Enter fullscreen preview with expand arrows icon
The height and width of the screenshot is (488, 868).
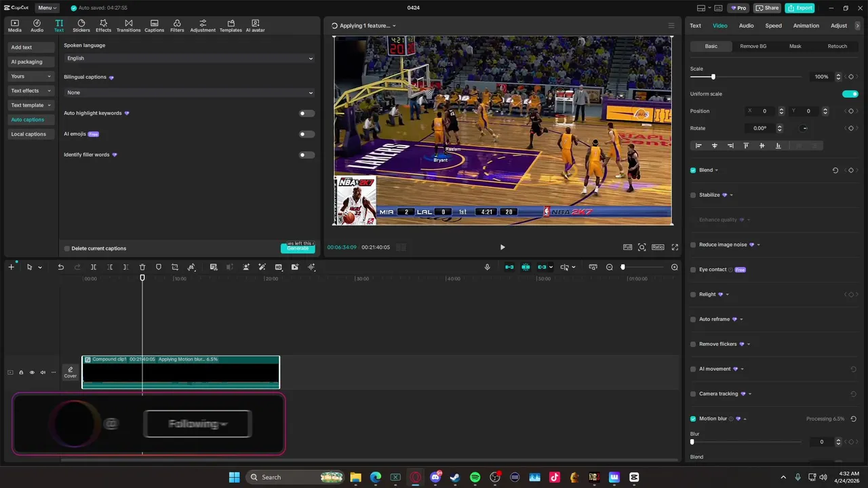(675, 247)
